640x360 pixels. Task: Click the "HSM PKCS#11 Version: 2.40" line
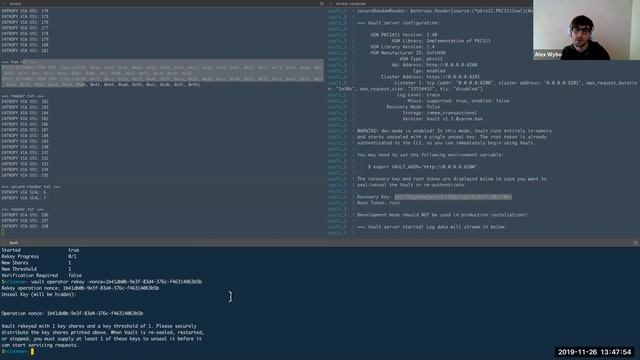(x=404, y=35)
